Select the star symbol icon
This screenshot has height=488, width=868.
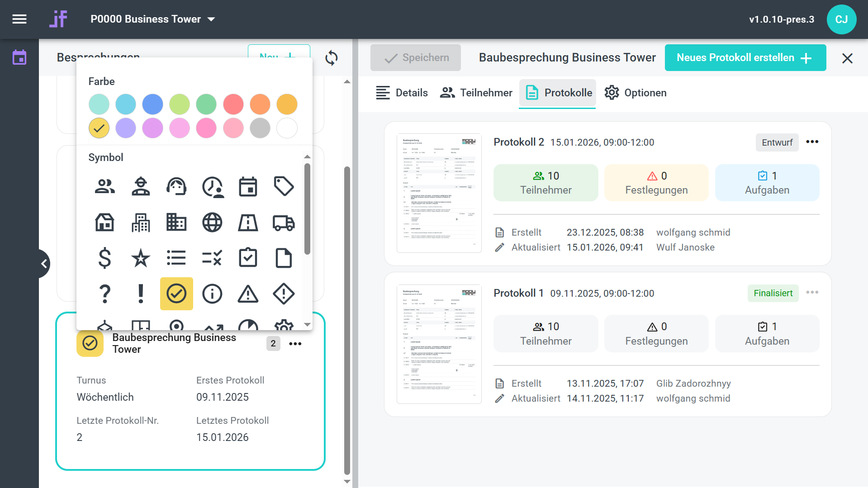tap(141, 258)
